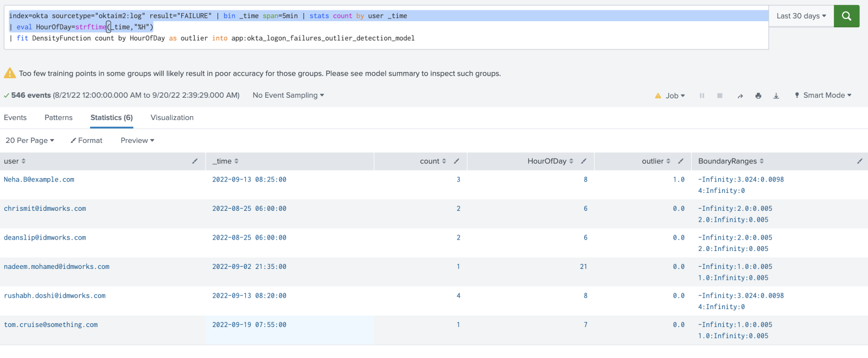868x358 pixels.
Task: Click user chrismit@idmworks.com
Action: [45, 209]
